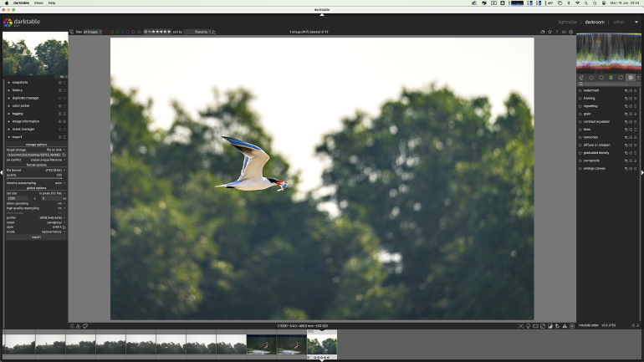The image size is (644, 362).
Task: Create new instance of grain module
Action: click(626, 114)
